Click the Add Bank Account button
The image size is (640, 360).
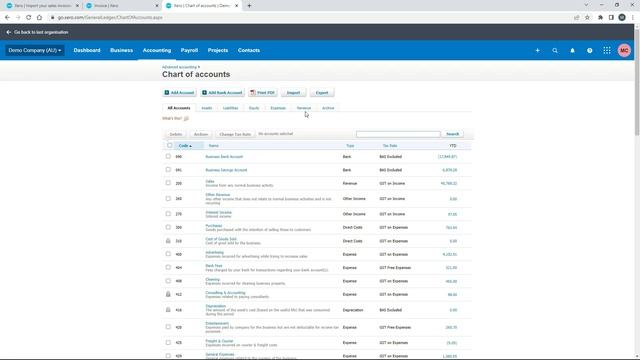[222, 93]
